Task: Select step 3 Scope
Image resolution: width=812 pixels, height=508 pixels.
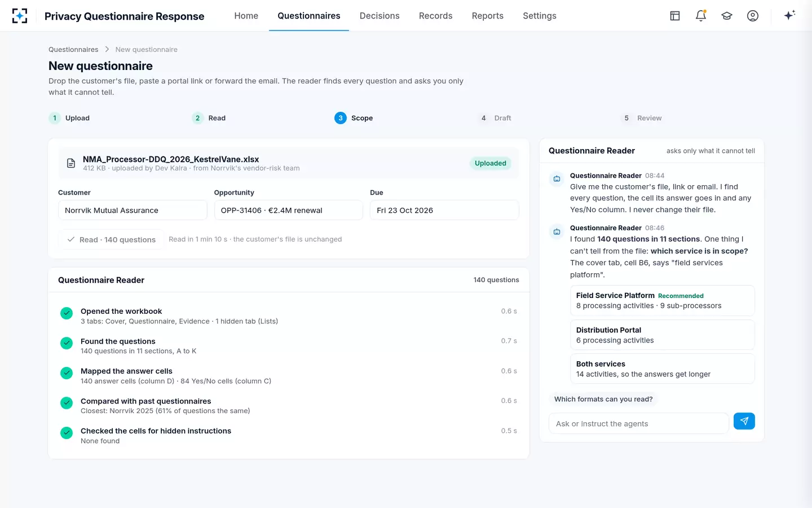Action: tap(354, 118)
